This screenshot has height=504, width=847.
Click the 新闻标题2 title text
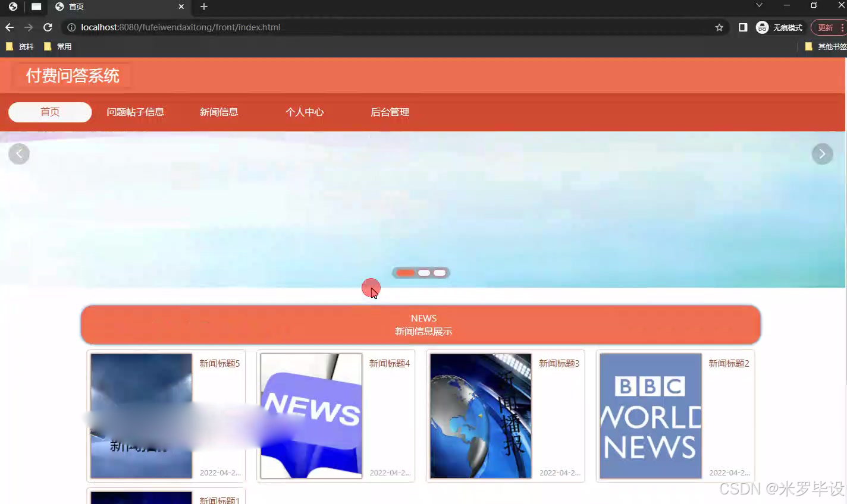tap(729, 364)
